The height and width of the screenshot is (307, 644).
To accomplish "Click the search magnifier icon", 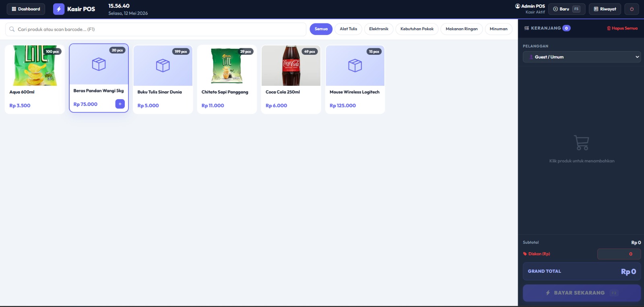I will (12, 29).
